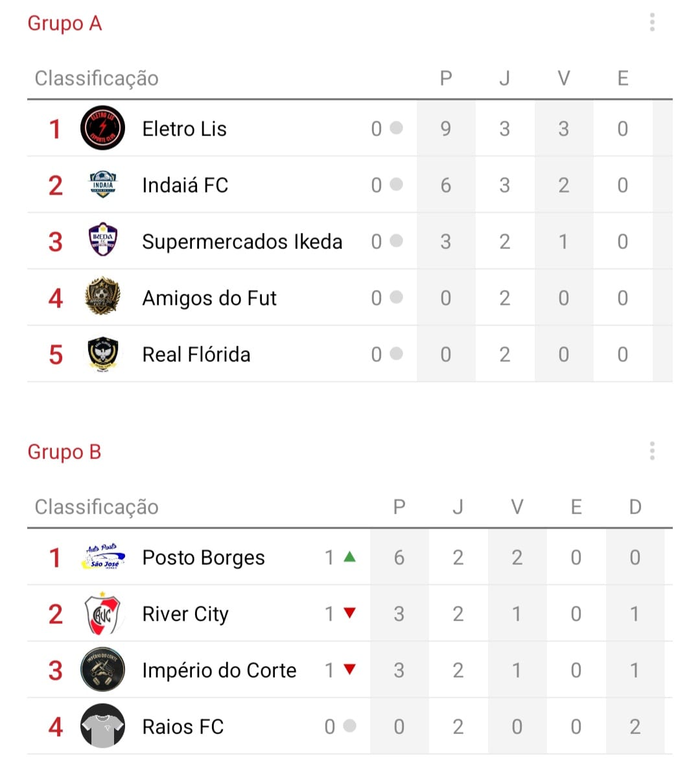
Task: Open the Raios FC team name
Action: point(183,726)
